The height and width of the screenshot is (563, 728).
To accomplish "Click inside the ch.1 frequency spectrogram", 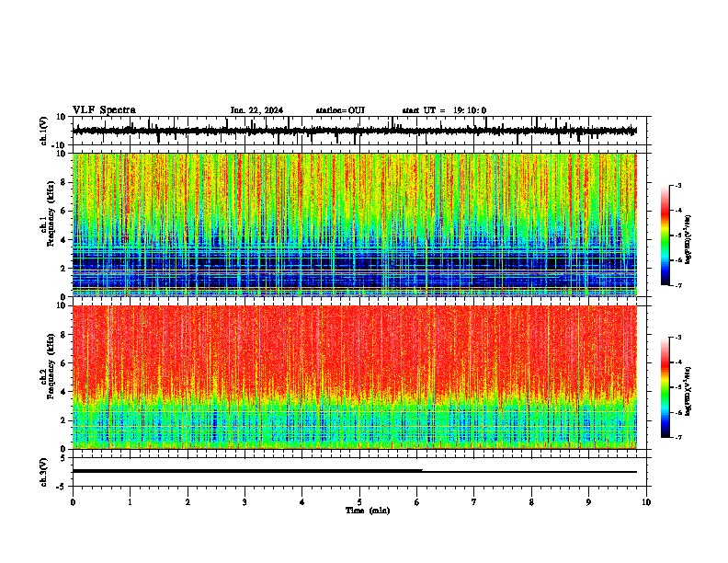I will click(x=354, y=224).
